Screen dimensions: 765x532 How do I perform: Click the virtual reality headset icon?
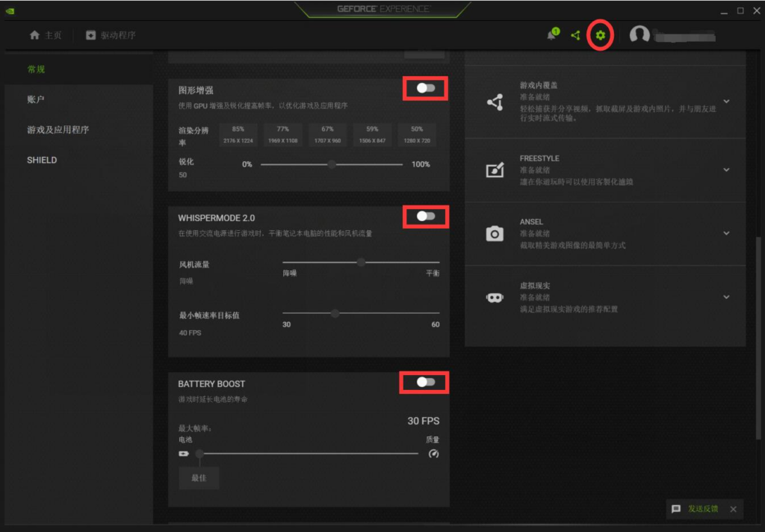495,297
